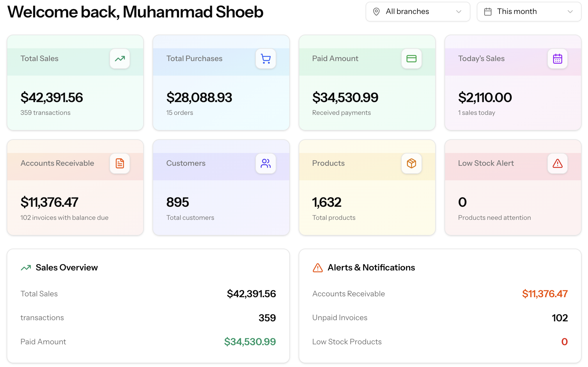The width and height of the screenshot is (588, 367).
Task: Click the Sales Overview heading
Action: tap(67, 268)
